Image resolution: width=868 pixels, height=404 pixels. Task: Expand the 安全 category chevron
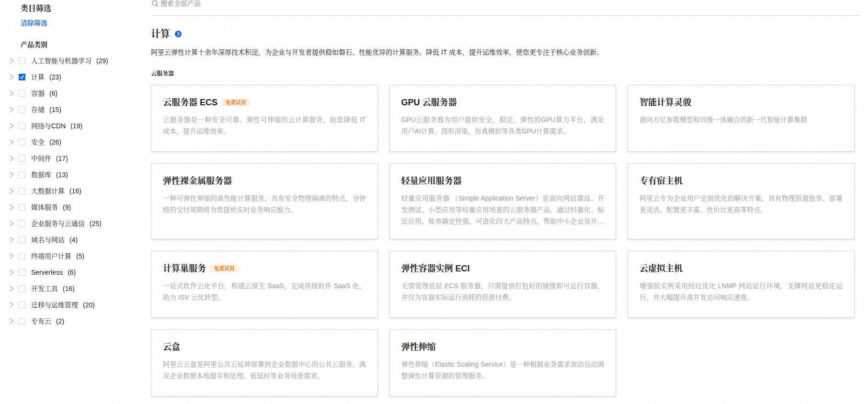[11, 142]
